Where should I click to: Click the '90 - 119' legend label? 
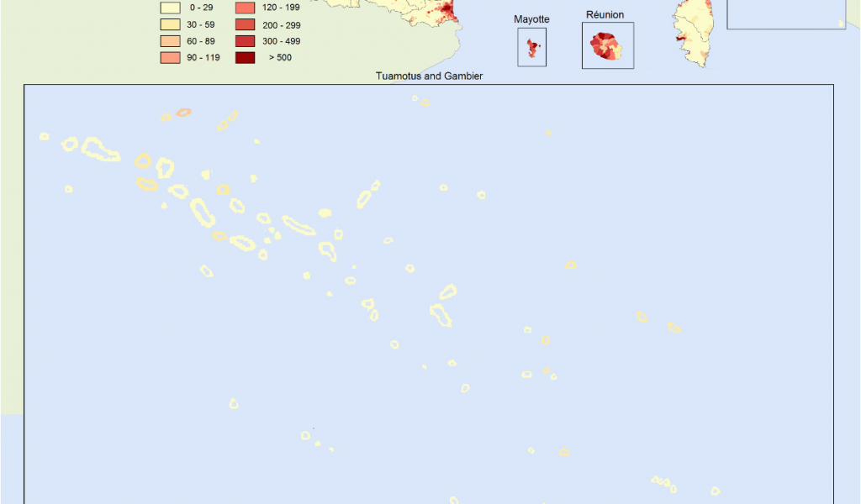click(x=203, y=58)
